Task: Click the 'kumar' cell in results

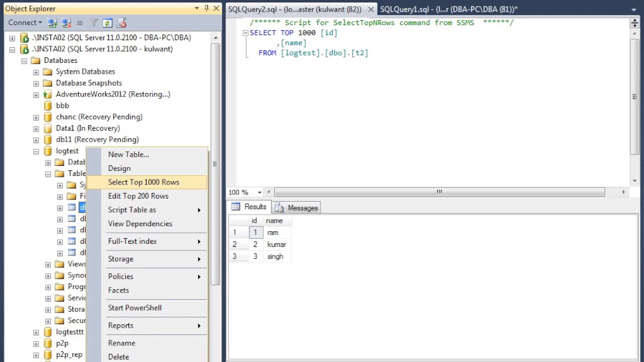Action: pyautogui.click(x=277, y=244)
